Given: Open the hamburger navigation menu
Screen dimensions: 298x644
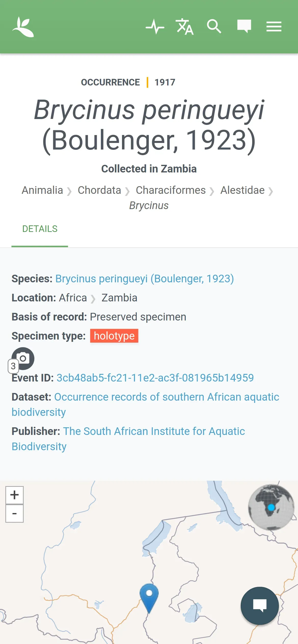Looking at the screenshot, I should tap(274, 26).
